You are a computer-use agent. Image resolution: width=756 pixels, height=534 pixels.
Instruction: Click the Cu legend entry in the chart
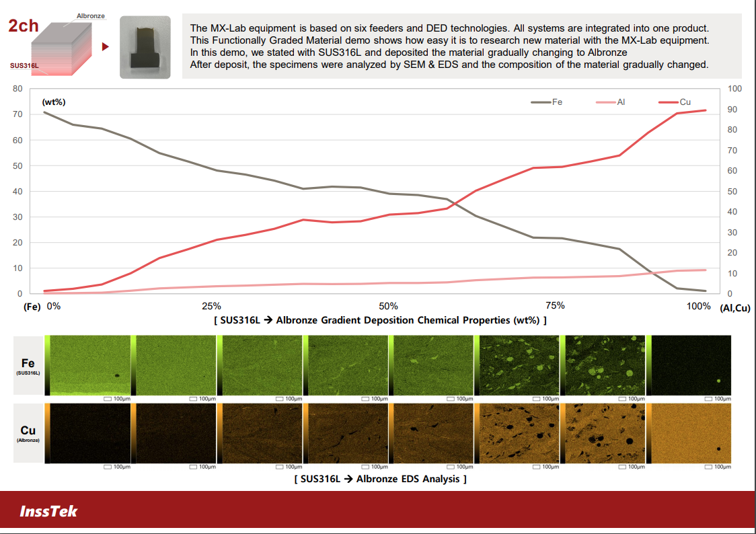[675, 102]
